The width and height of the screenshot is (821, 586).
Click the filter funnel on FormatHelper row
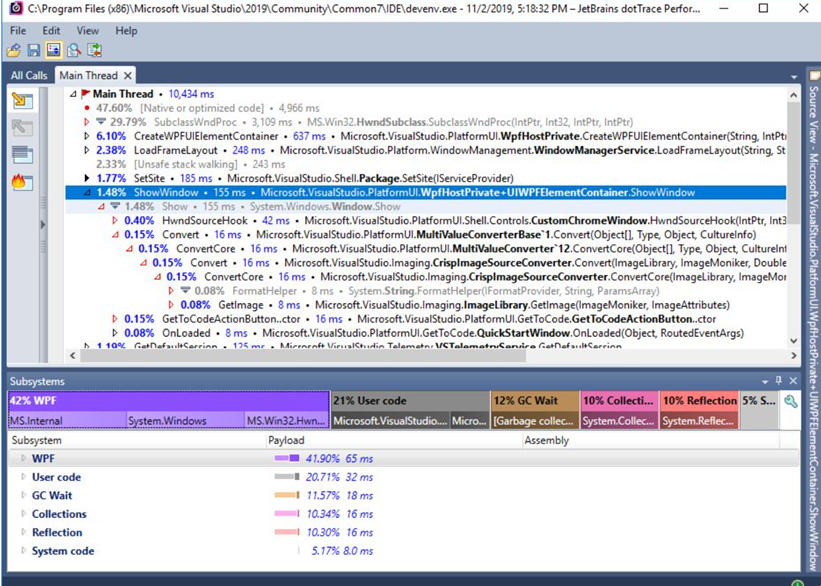pyautogui.click(x=185, y=291)
